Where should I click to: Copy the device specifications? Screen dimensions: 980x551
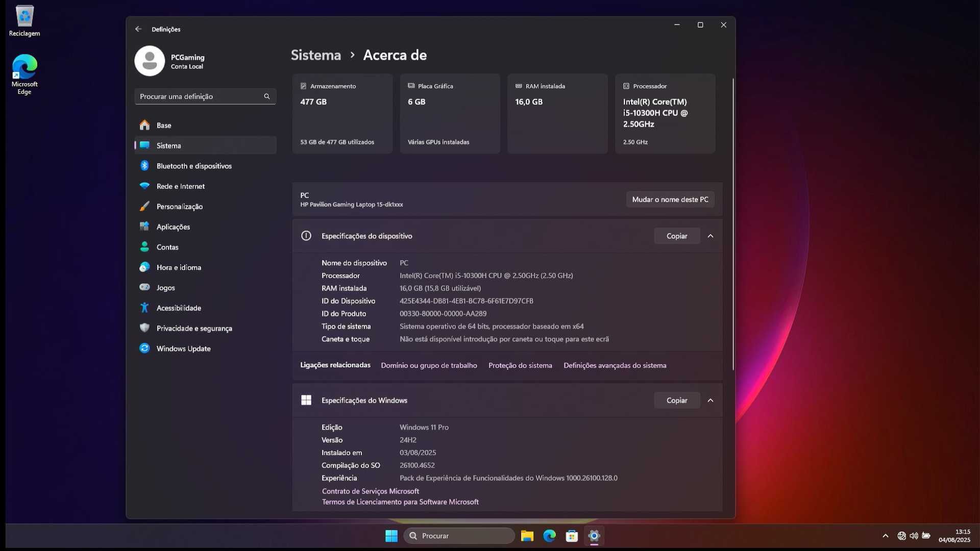677,236
